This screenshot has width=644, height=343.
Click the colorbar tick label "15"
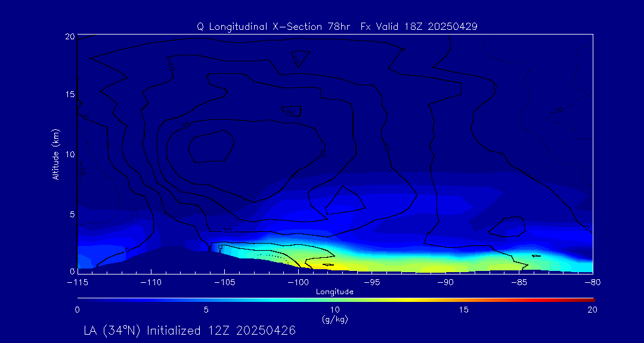pos(464,310)
